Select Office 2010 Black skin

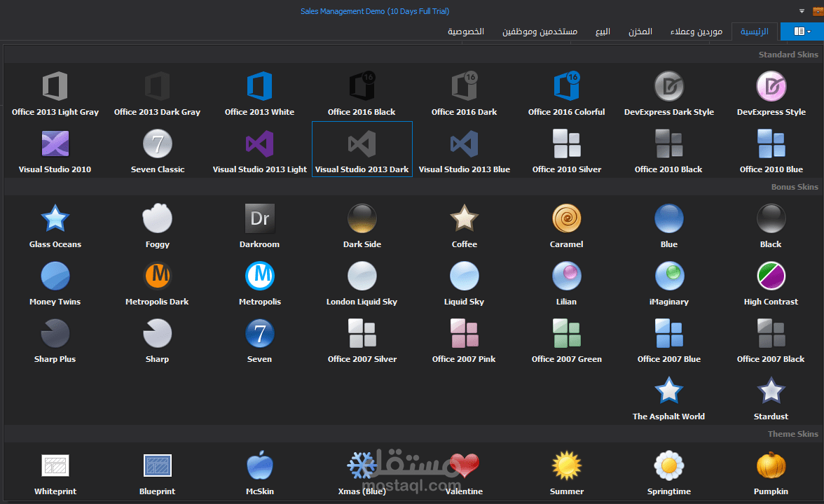[668, 150]
